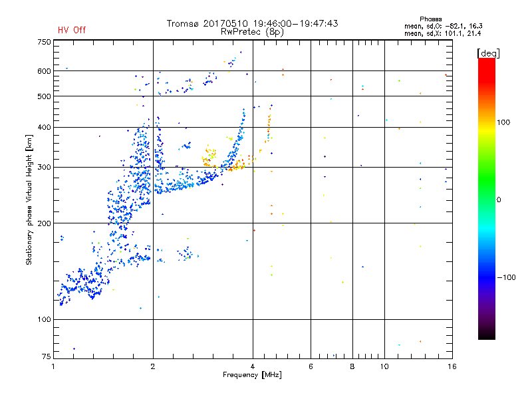
Task: Click y-axis tick label '75'
Action: pyautogui.click(x=47, y=356)
